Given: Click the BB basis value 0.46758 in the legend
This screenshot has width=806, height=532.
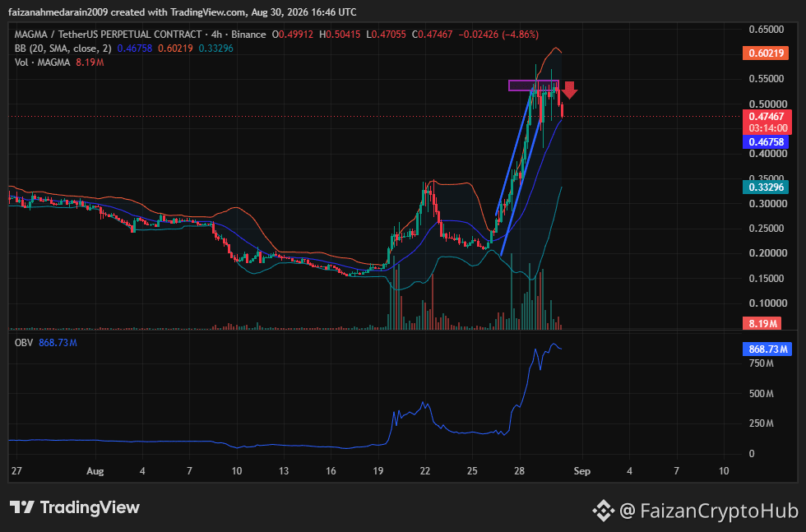Looking at the screenshot, I should (x=135, y=49).
